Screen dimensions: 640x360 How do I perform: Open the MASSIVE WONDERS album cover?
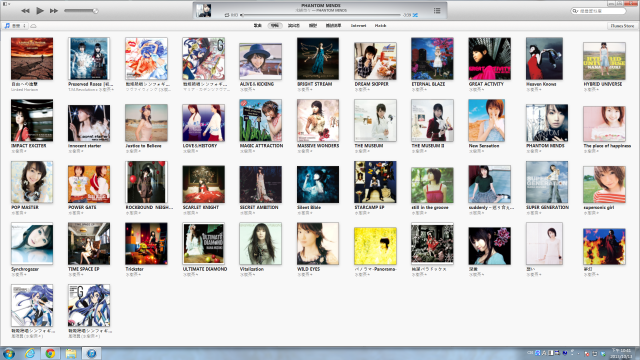[318, 120]
